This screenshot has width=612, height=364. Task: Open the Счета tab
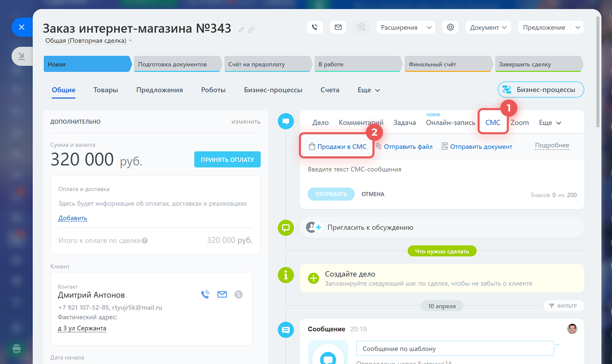click(x=330, y=90)
